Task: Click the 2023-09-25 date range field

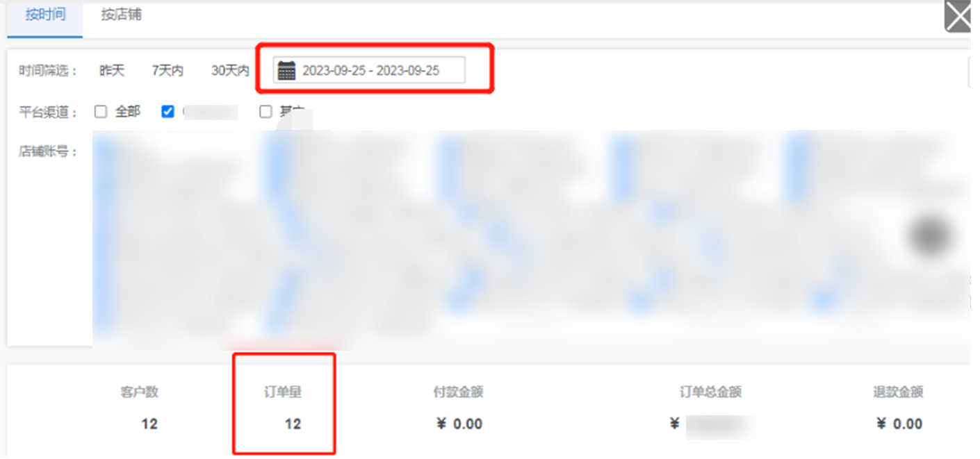Action: (369, 70)
